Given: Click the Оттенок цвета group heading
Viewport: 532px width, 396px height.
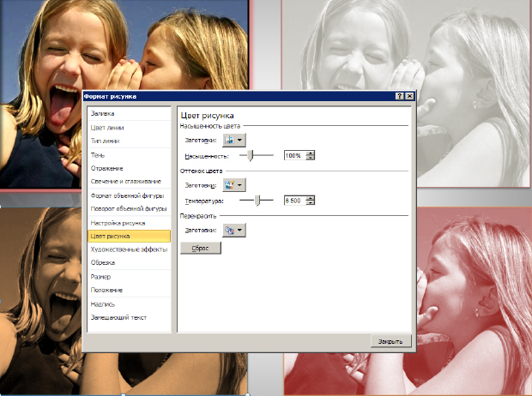Looking at the screenshot, I should 201,171.
